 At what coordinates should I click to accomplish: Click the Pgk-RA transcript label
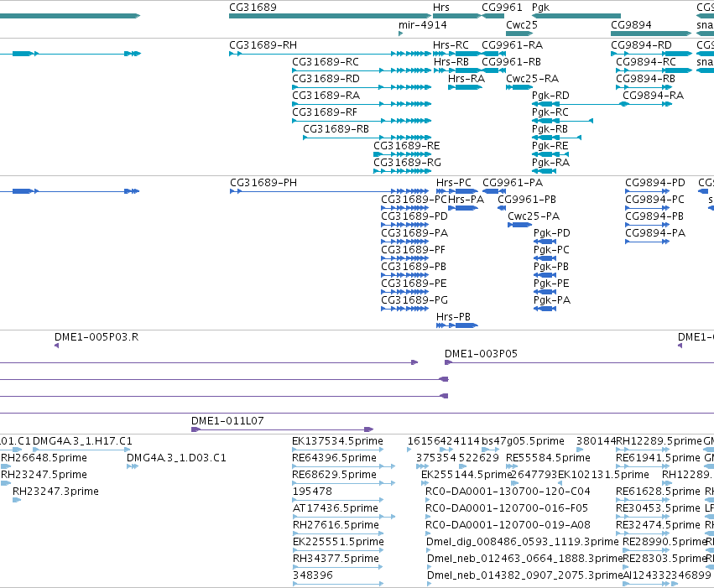(550, 163)
